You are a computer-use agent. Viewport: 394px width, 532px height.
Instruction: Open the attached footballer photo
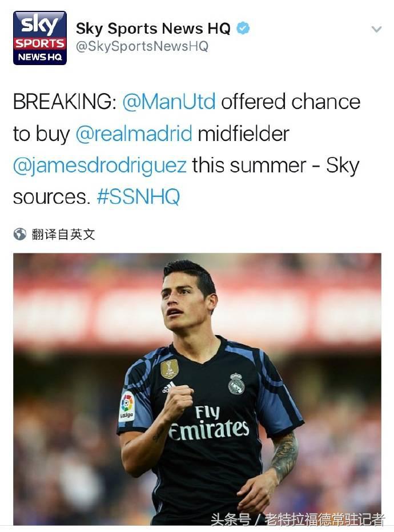click(197, 389)
